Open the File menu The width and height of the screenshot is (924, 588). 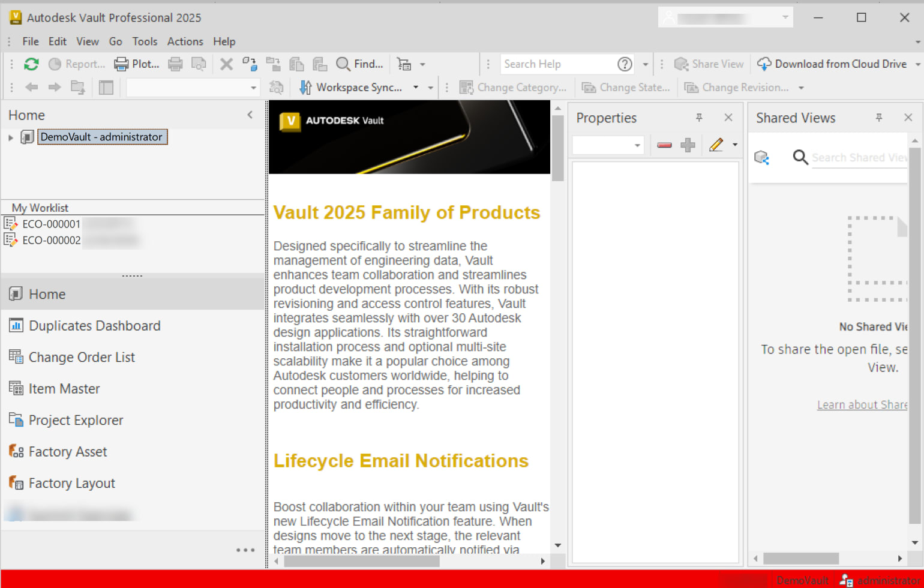point(31,41)
